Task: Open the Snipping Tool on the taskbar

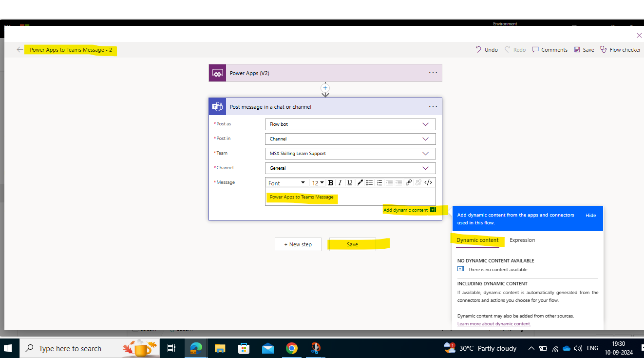Action: coord(316,348)
